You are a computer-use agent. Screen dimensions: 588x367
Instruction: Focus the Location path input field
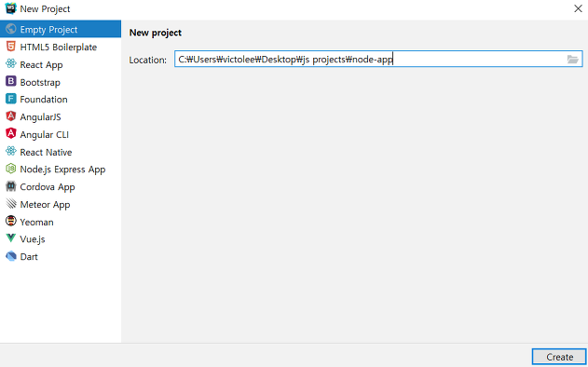point(378,60)
